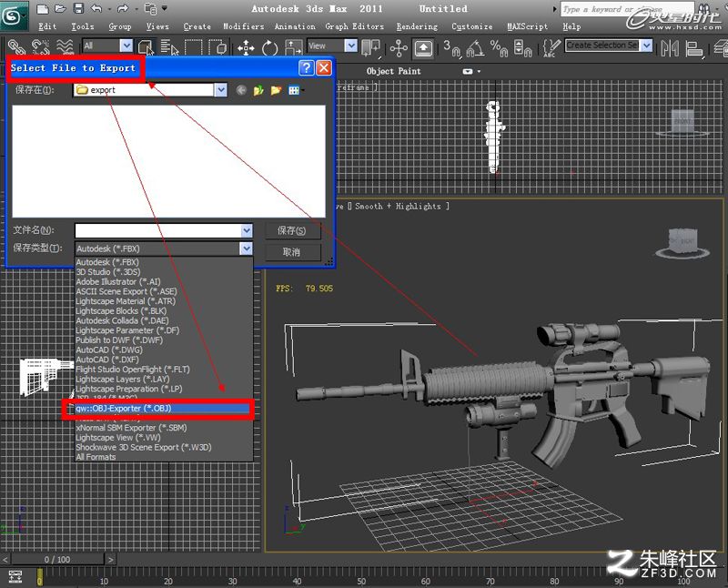Image resolution: width=728 pixels, height=588 pixels.
Task: Click frame 50 on the timeline track bar
Action: pos(361,576)
